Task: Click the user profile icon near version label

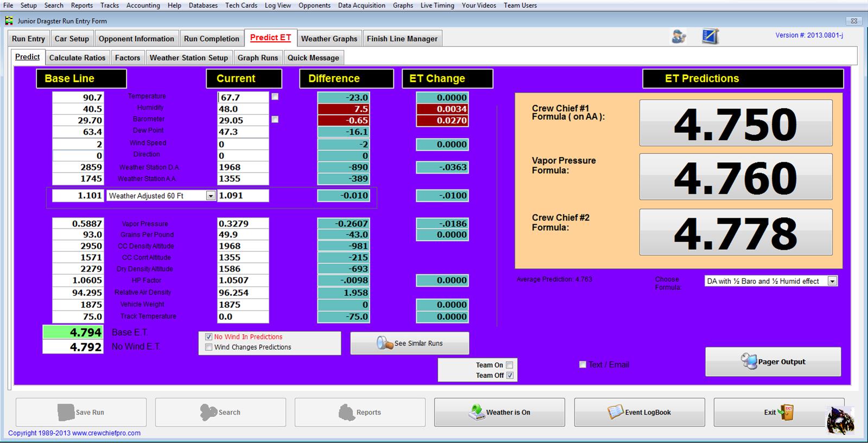Action: (679, 37)
